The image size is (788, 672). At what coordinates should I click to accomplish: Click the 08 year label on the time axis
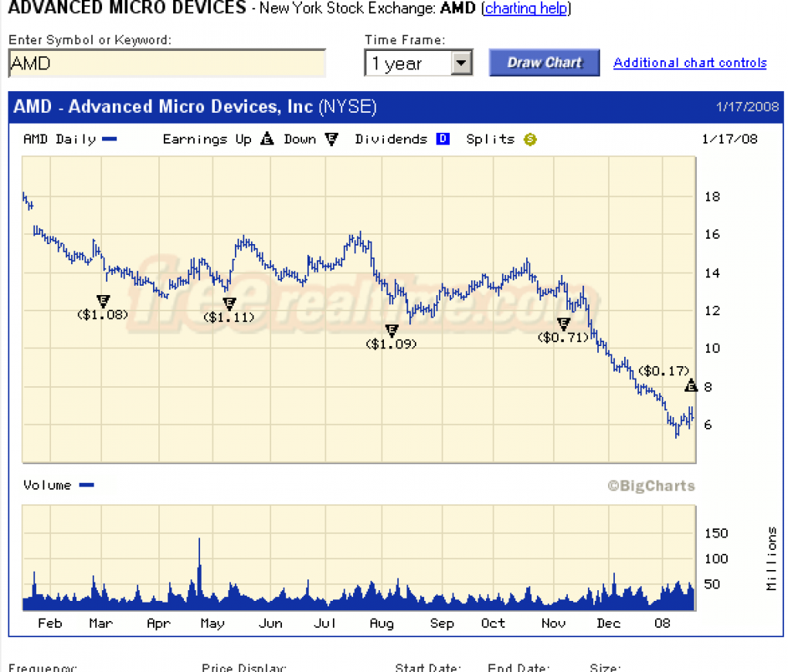[x=662, y=623]
